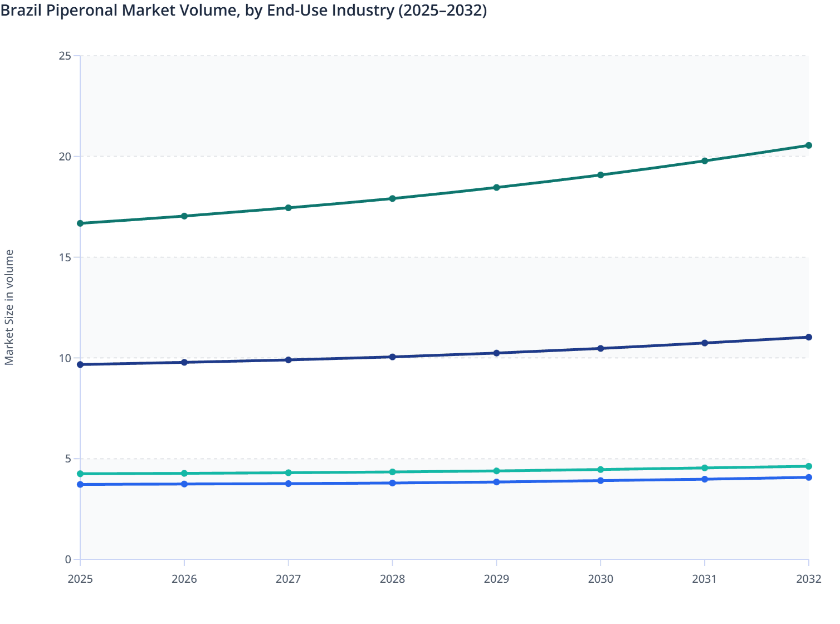This screenshot has height=624, width=840.
Task: Click the 2028 marker on the dark navy line
Action: point(392,355)
